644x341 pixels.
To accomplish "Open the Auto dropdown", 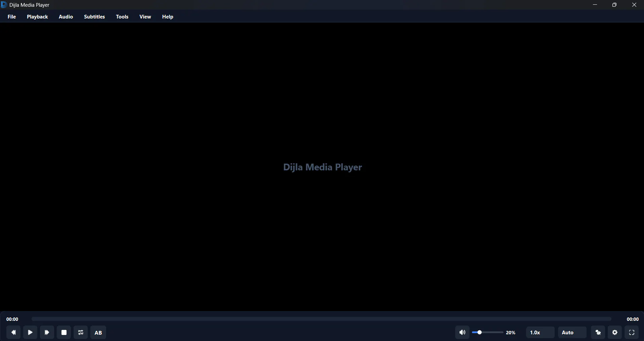I will coord(572,333).
